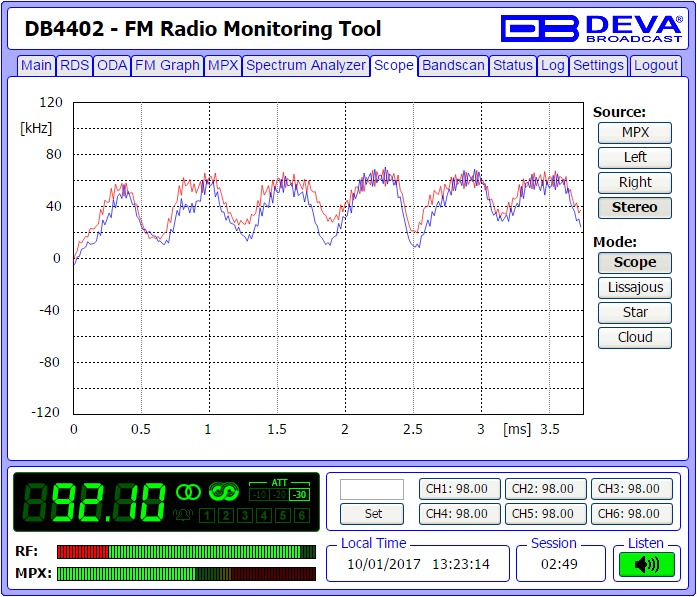The height and width of the screenshot is (597, 697).
Task: Select attenuator -20 indicator
Action: (x=279, y=494)
